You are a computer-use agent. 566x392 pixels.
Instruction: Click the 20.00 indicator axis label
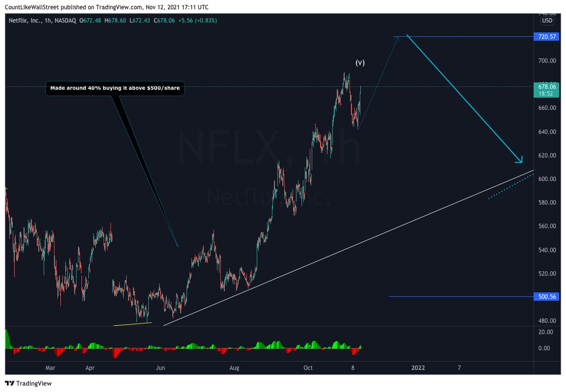pos(545,332)
